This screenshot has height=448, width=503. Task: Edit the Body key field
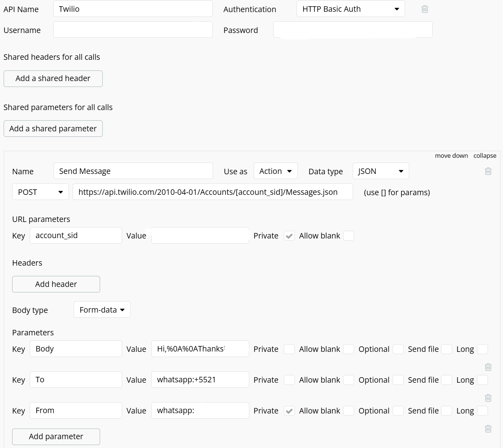tap(76, 349)
